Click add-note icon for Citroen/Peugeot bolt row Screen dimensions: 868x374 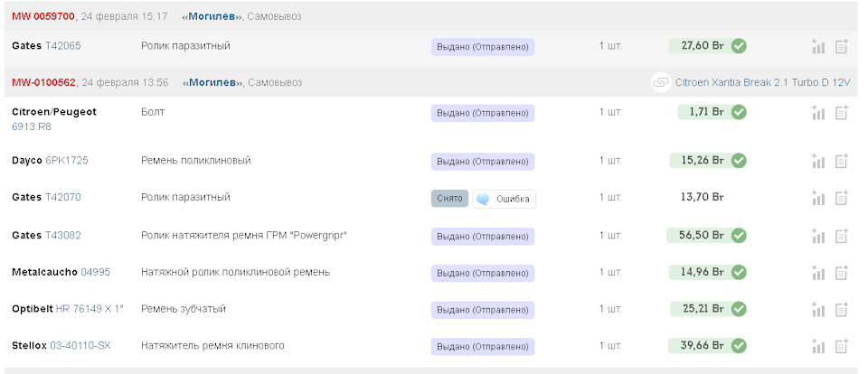click(841, 113)
